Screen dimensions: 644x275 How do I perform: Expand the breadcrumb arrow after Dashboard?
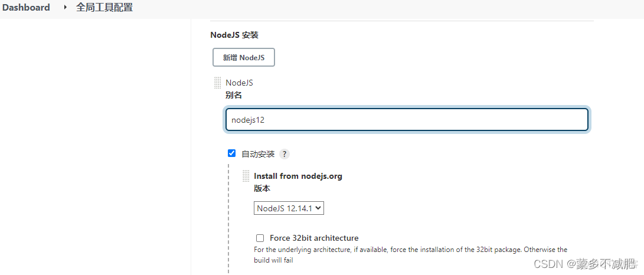click(65, 8)
